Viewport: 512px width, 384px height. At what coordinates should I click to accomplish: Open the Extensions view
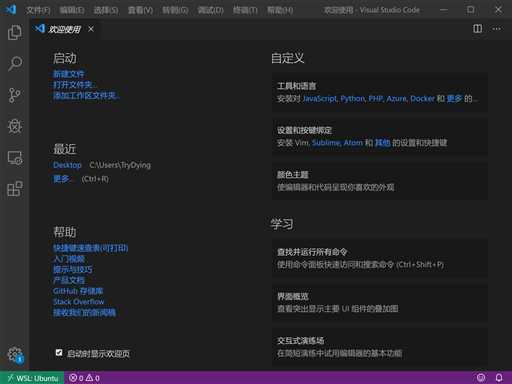tap(15, 189)
